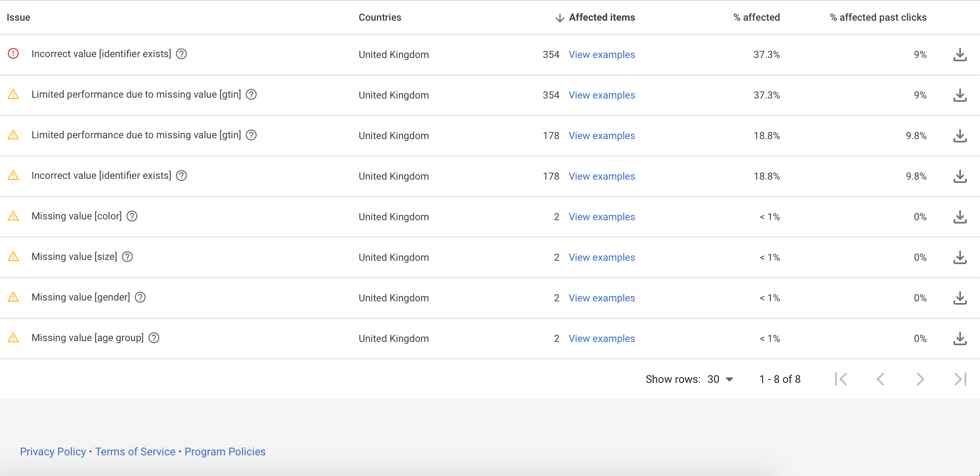The width and height of the screenshot is (980, 476).
Task: Jump to last page of results
Action: (960, 379)
